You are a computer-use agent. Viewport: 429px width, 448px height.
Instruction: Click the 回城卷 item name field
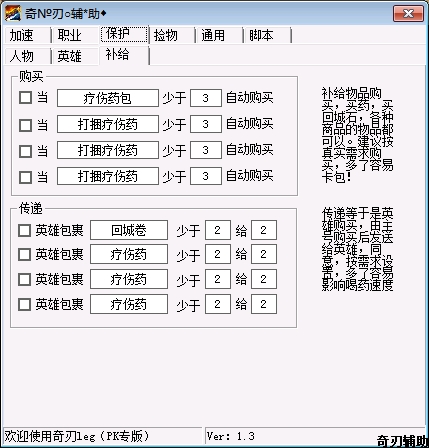pyautogui.click(x=129, y=230)
